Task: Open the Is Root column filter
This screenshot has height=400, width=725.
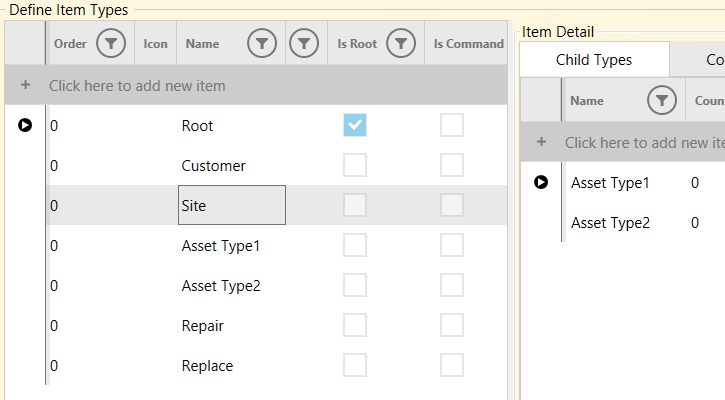Action: 400,43
